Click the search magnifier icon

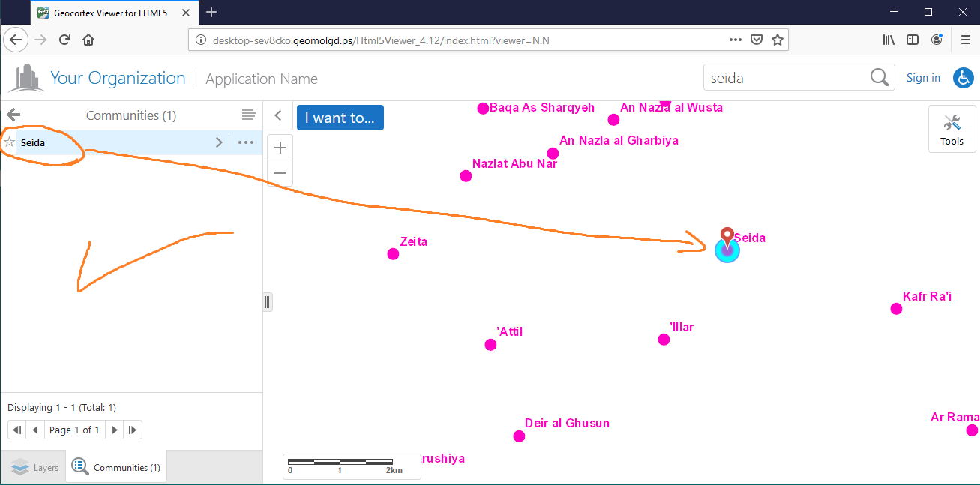[879, 77]
